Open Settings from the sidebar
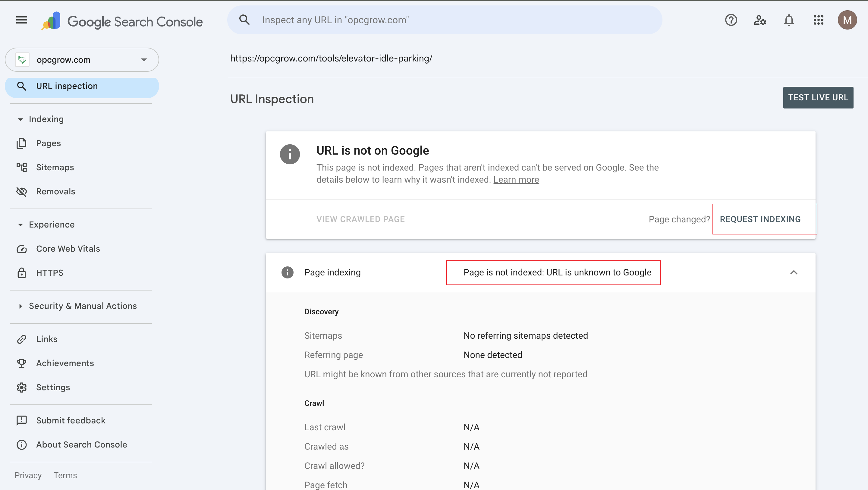868x490 pixels. pyautogui.click(x=53, y=387)
